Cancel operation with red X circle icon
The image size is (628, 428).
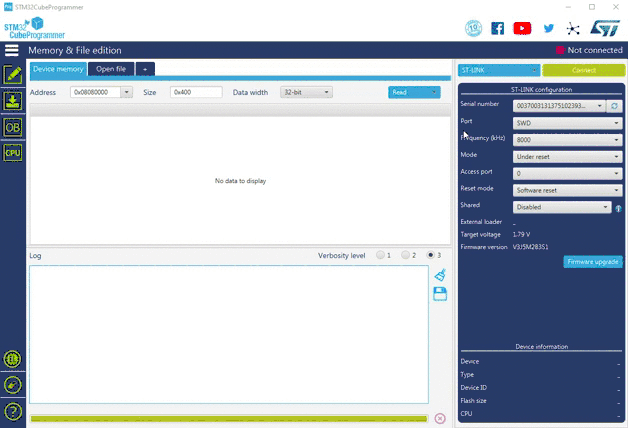pyautogui.click(x=440, y=418)
